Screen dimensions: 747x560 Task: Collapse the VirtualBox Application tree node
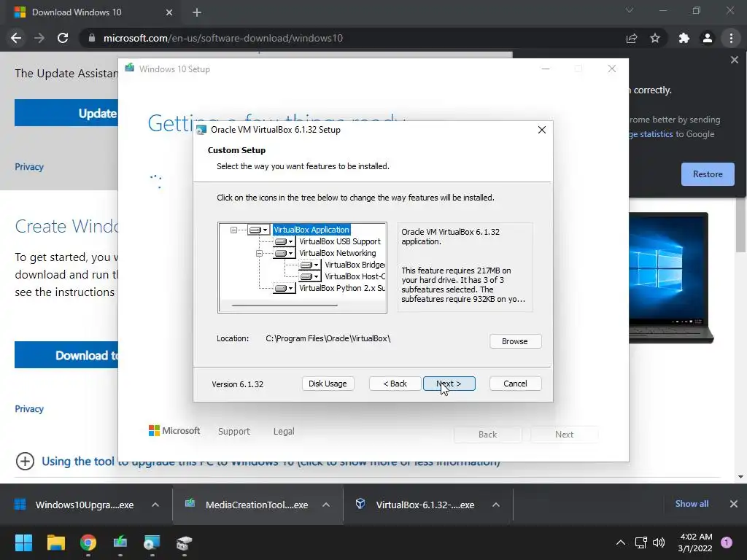[233, 230]
